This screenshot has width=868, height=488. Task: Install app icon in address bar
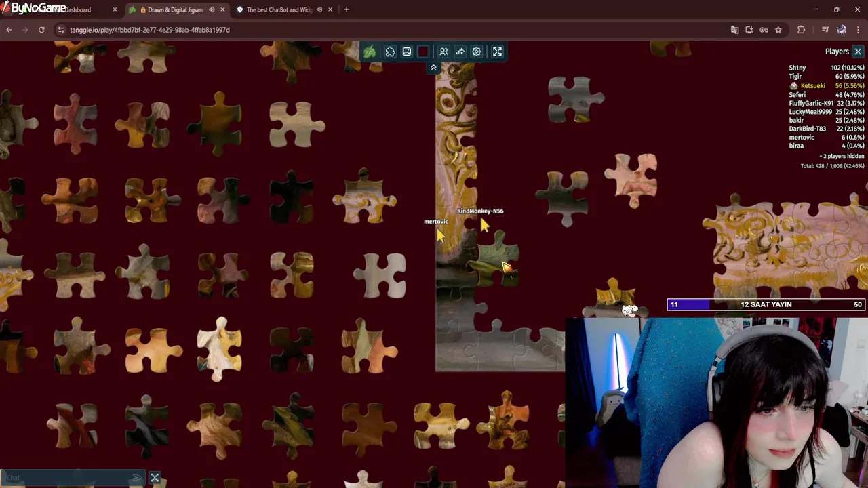pyautogui.click(x=749, y=30)
